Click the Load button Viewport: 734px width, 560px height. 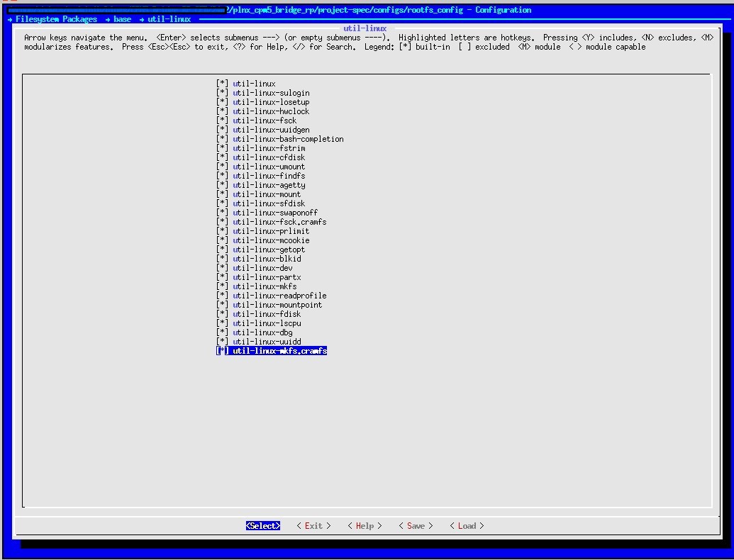[x=467, y=526]
